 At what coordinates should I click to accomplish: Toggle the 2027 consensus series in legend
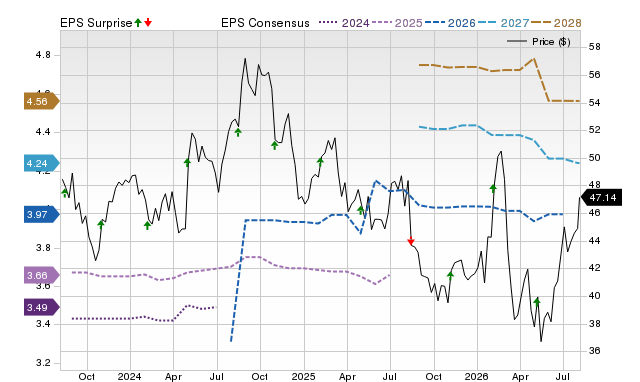503,23
